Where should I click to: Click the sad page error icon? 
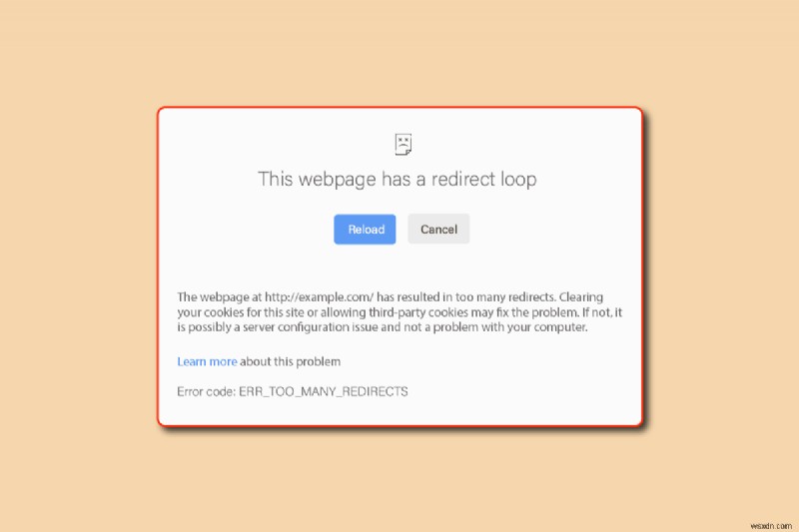coord(403,144)
